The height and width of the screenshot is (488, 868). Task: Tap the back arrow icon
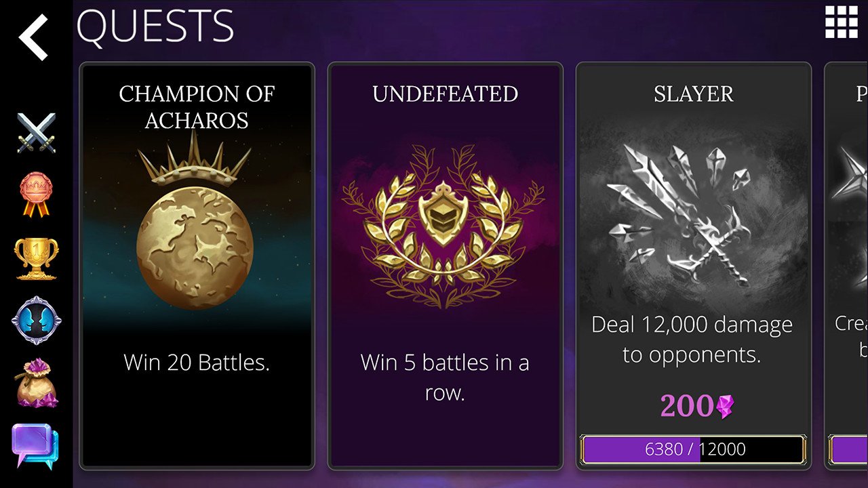[x=33, y=37]
